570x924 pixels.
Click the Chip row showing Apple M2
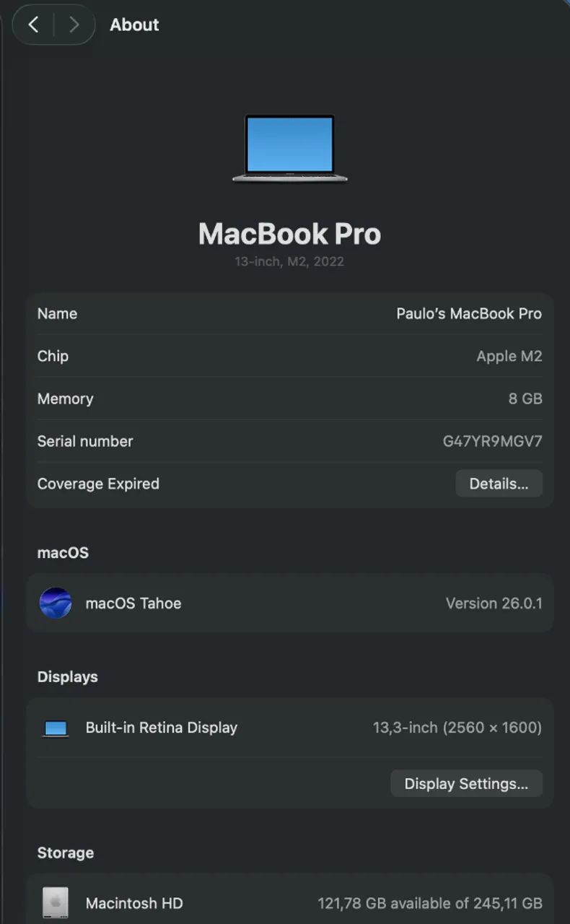click(x=289, y=356)
